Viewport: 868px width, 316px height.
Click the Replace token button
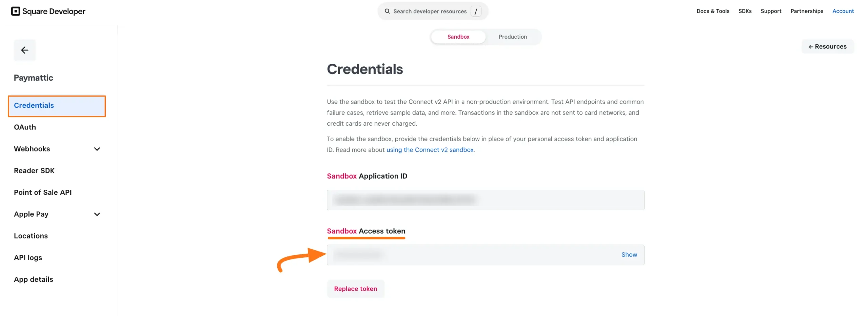click(x=355, y=289)
